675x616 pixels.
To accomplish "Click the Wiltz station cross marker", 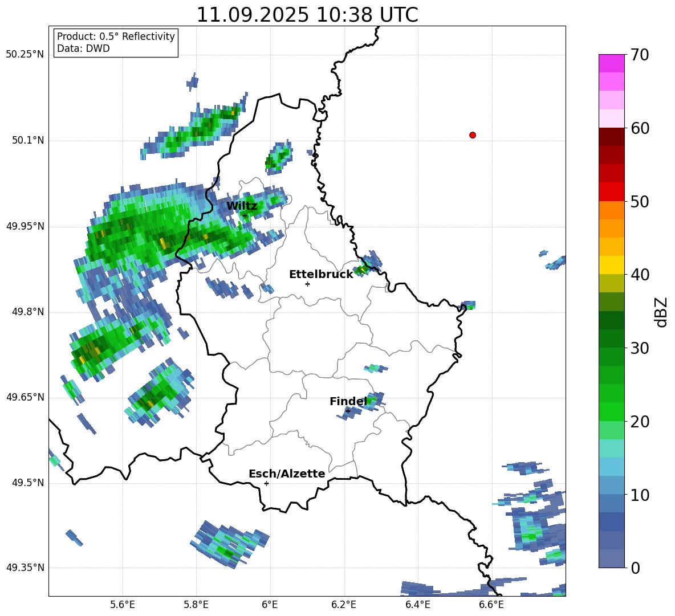I will (x=245, y=215).
